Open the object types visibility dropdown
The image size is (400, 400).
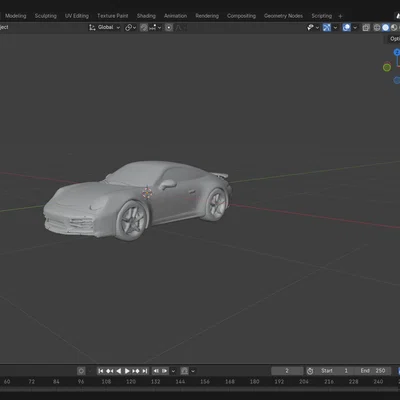tap(313, 28)
